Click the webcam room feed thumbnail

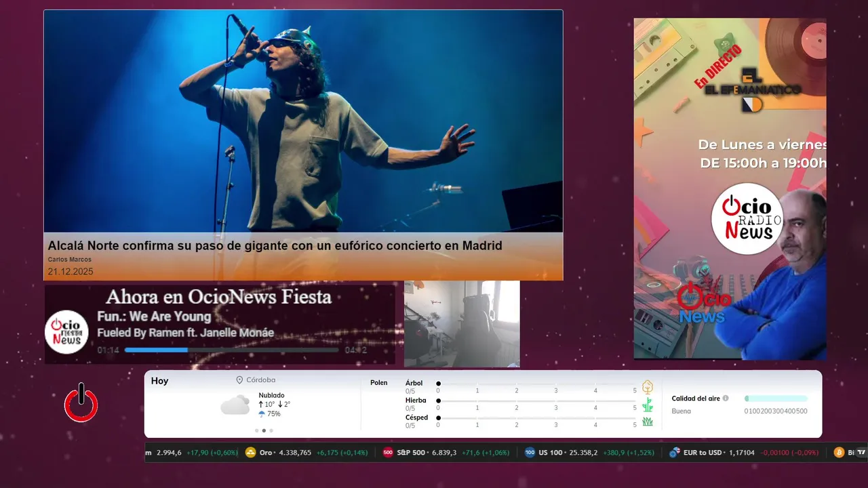(462, 324)
